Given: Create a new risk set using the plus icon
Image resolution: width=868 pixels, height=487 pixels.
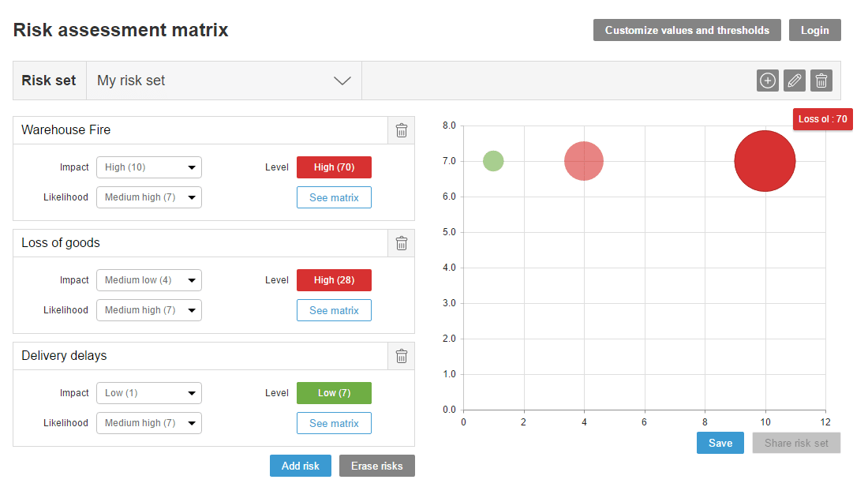Looking at the screenshot, I should coord(767,80).
